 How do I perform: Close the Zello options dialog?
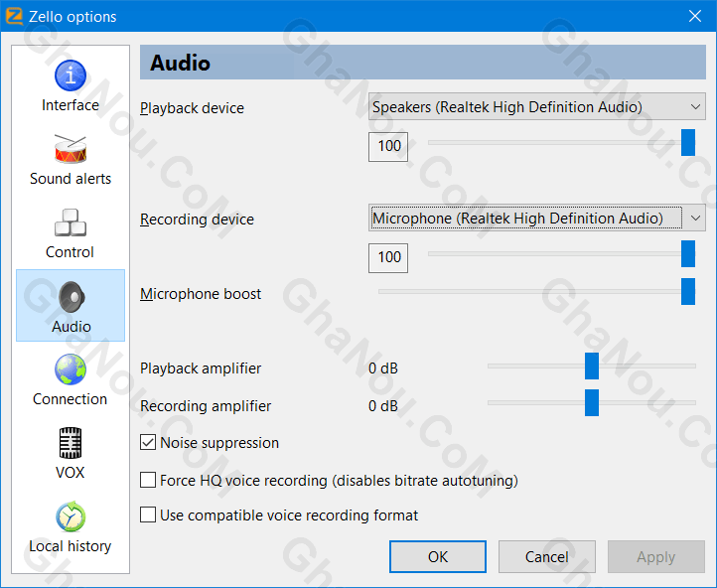[695, 16]
